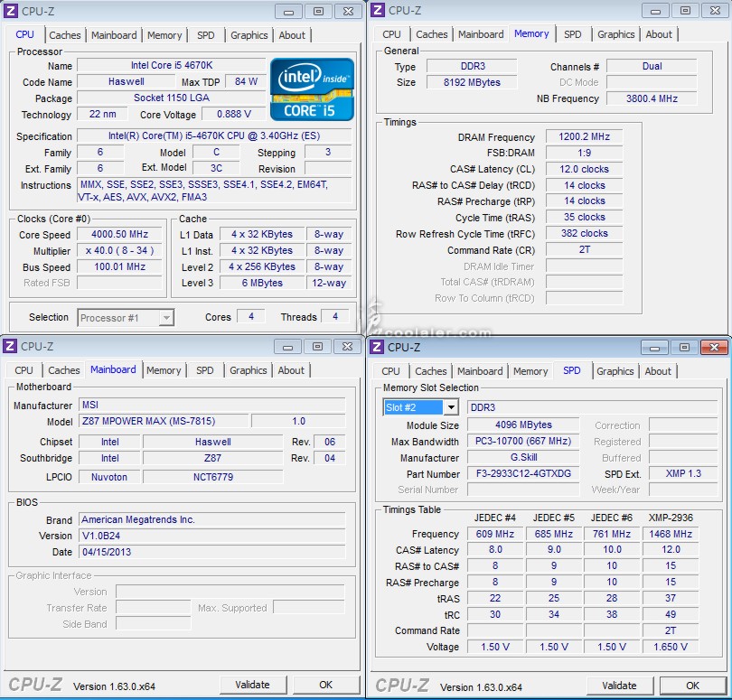Click the Max TDP value 84 W
Viewport: 732px width, 700px height.
coord(246,81)
